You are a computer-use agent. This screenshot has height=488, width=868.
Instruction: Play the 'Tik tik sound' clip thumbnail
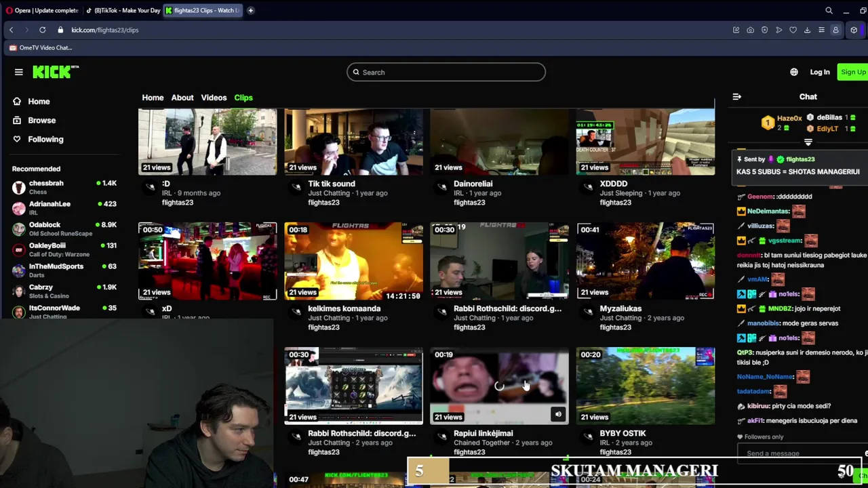[x=353, y=142]
